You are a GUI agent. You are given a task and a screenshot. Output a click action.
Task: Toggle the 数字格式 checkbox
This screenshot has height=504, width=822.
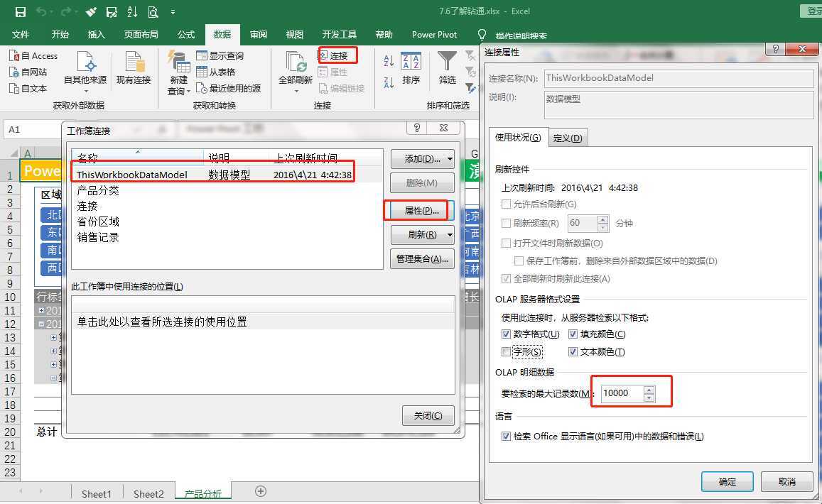506,334
